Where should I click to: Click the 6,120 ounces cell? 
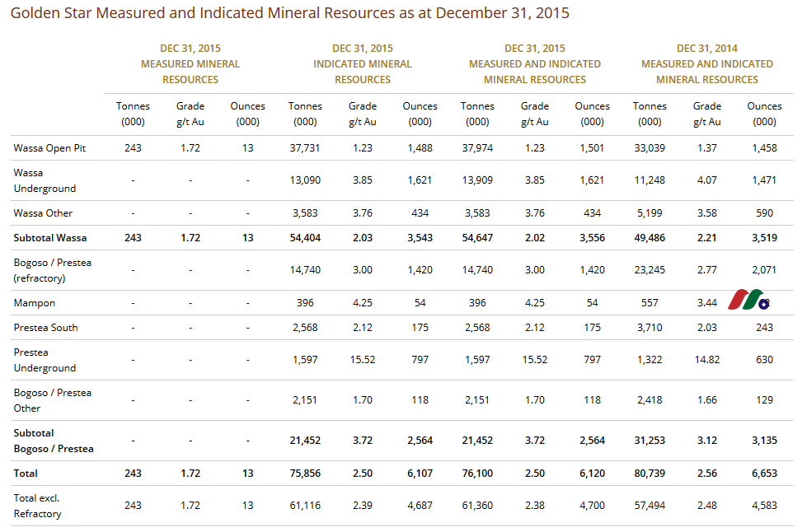tap(592, 474)
